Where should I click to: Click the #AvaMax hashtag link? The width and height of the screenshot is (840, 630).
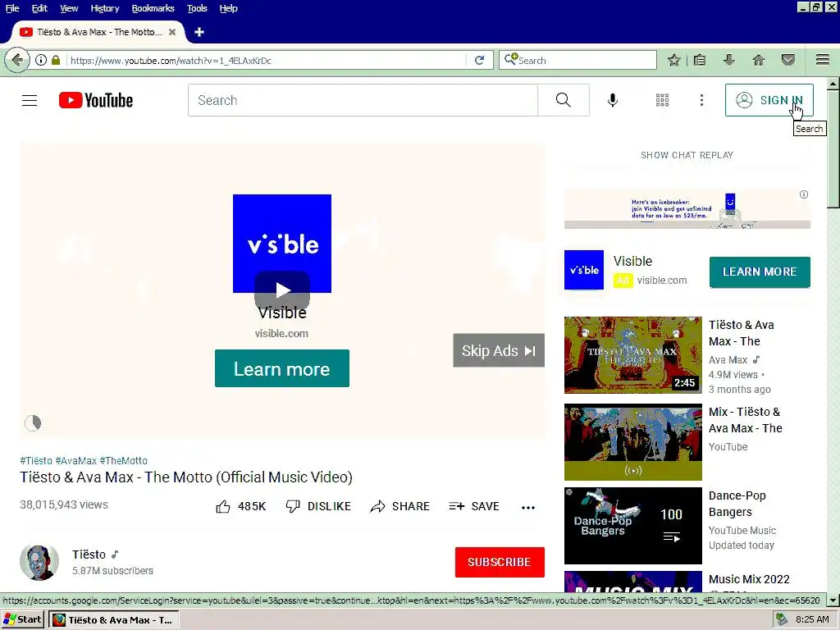click(76, 460)
